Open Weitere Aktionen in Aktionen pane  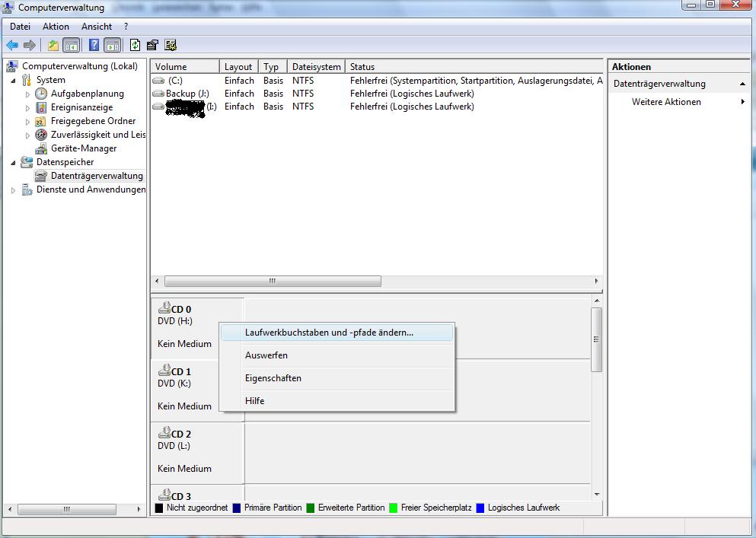pyautogui.click(x=666, y=102)
